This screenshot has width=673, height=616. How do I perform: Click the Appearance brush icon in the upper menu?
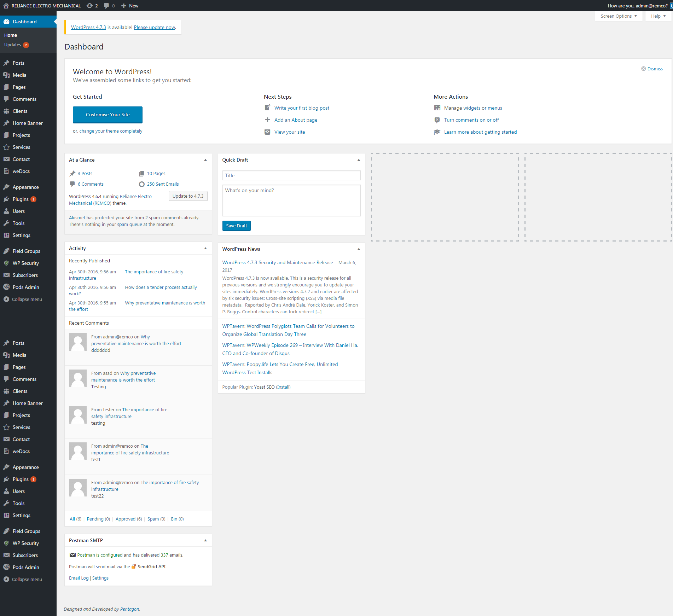pos(6,187)
